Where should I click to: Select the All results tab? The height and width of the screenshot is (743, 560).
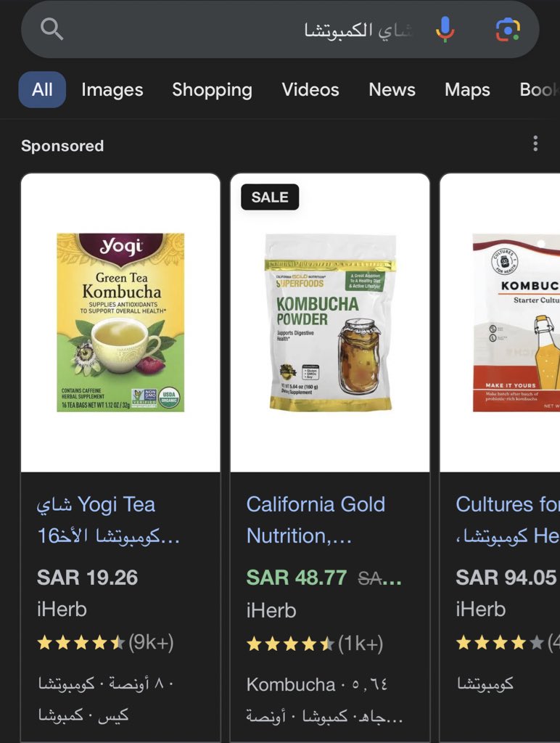point(42,89)
